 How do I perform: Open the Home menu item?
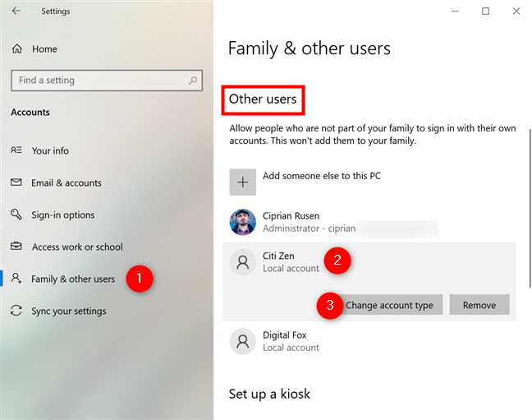(44, 49)
